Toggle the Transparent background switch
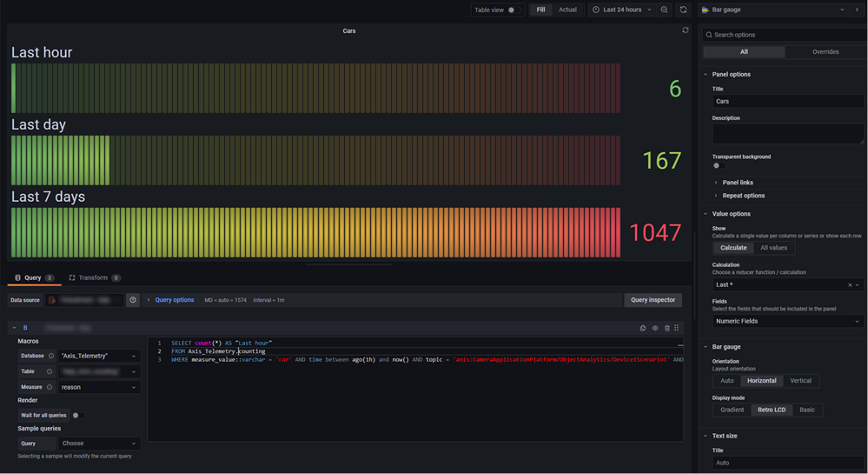Screen dimensions: 868x474 (x=719, y=166)
